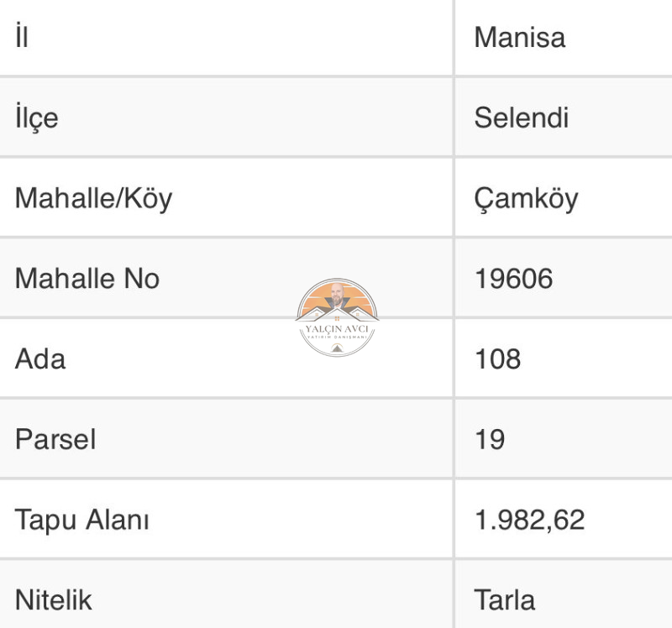The image size is (672, 628).
Task: Click the Selendi district value
Action: [521, 118]
